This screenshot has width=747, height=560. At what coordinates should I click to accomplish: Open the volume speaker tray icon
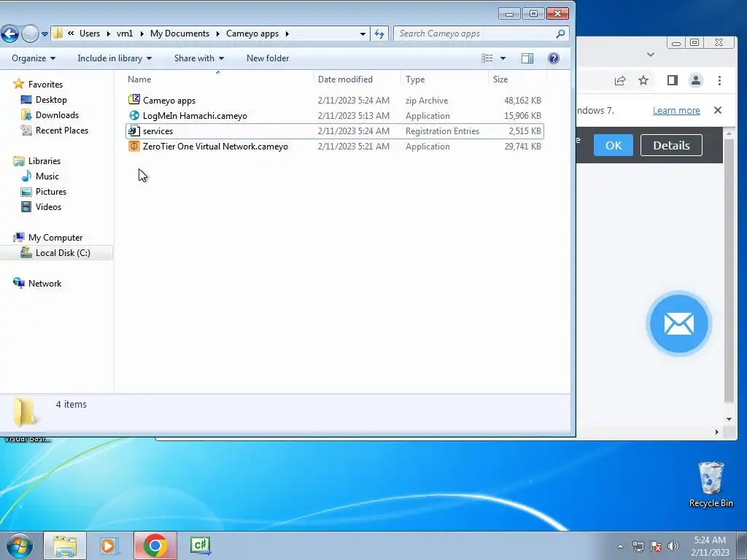coord(673,546)
